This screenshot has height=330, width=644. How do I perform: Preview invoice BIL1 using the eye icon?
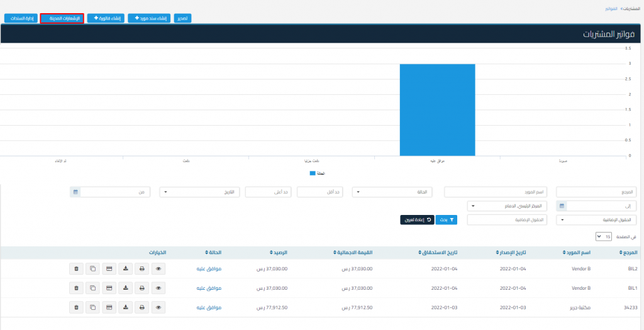coord(158,288)
